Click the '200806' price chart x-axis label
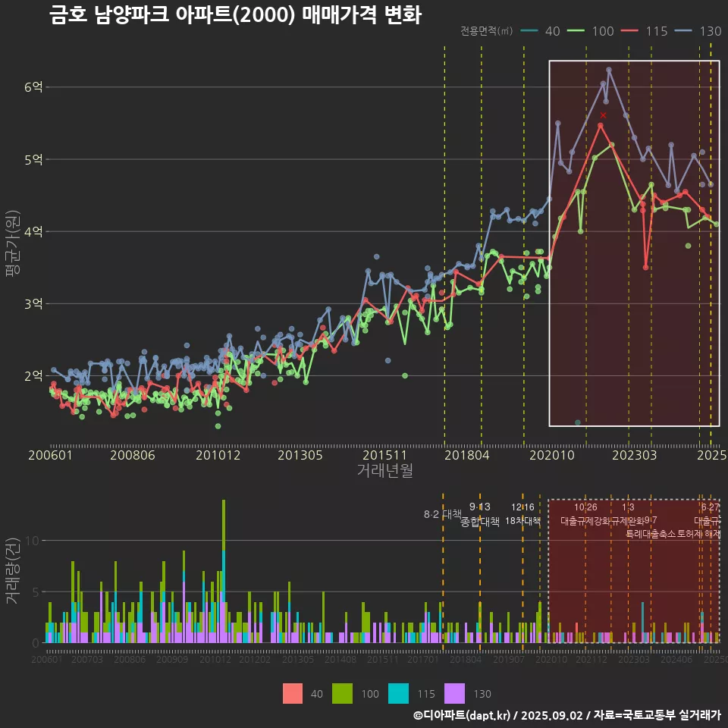728x728 pixels. point(132,455)
